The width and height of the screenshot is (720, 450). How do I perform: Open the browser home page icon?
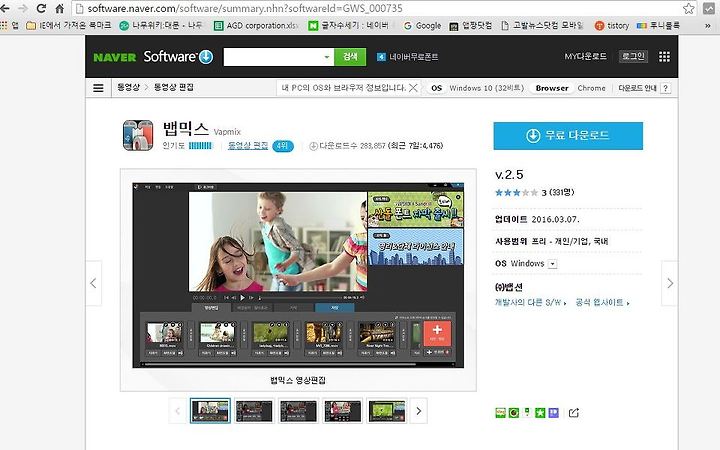tap(60, 8)
